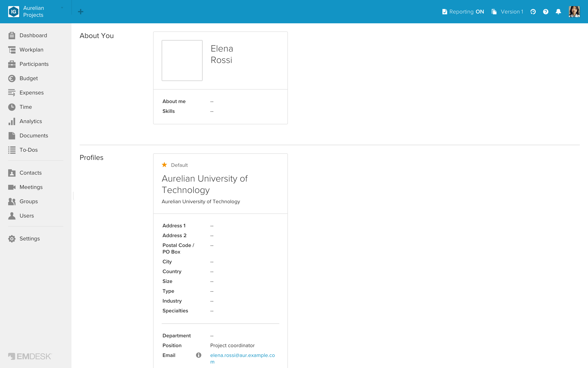
Task: Click the orange Default star icon
Action: pyautogui.click(x=164, y=165)
